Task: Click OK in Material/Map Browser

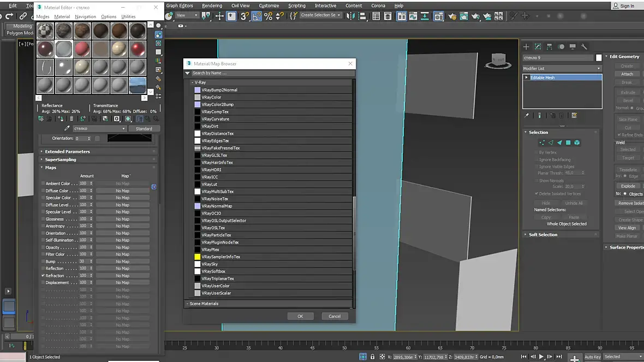Action: (x=300, y=316)
